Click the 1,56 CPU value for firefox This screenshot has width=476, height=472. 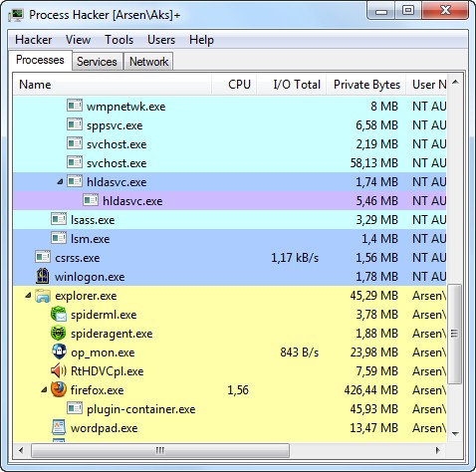238,390
